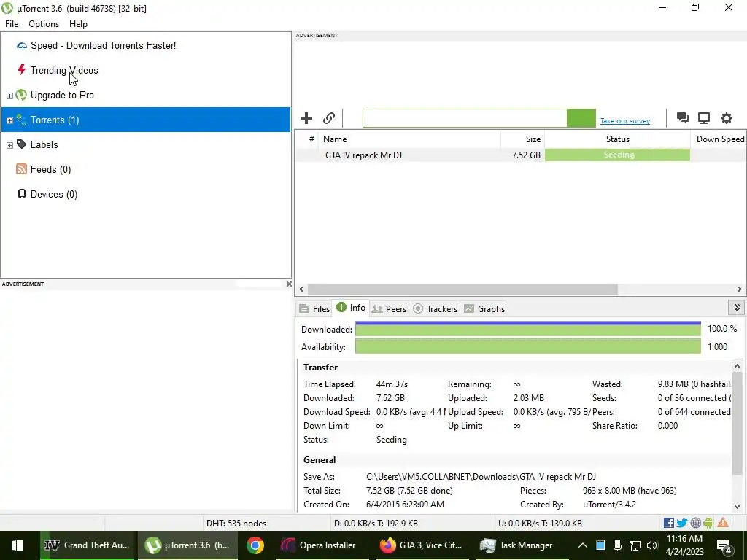The height and width of the screenshot is (560, 747).
Task: Expand the Upgrade to Pro tree node
Action: (x=9, y=96)
